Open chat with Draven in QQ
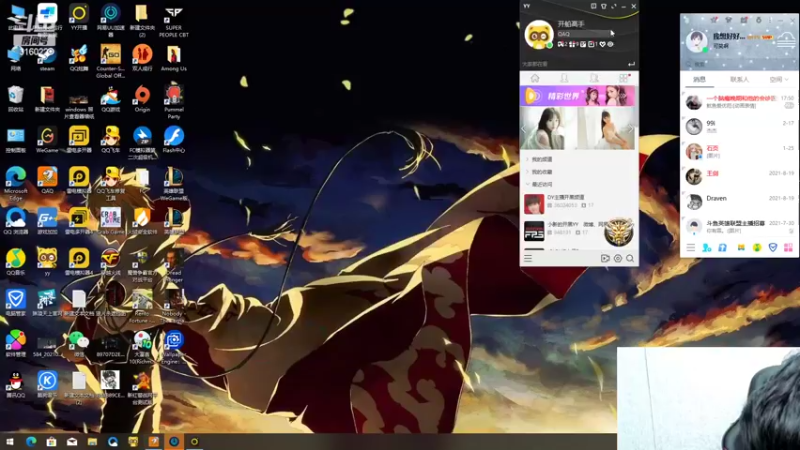Screen dimensions: 800x450 point(740,201)
